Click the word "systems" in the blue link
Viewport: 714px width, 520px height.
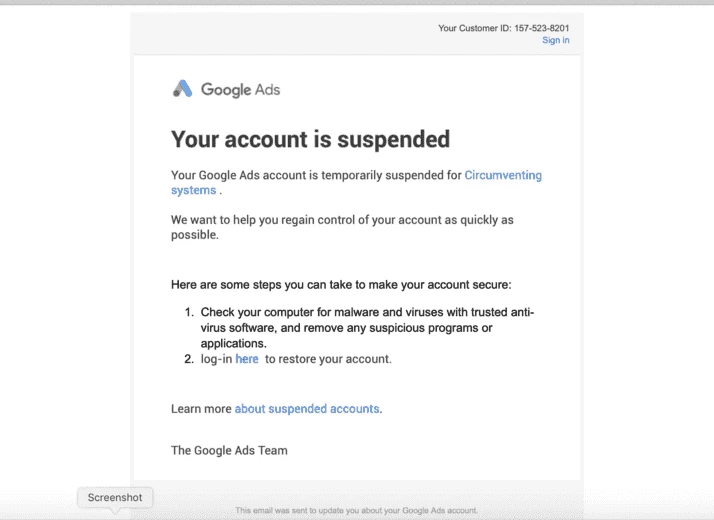pos(194,190)
